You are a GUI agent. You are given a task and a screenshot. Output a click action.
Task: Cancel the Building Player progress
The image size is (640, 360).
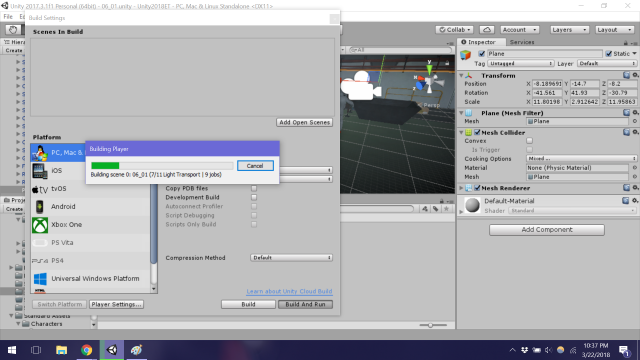click(x=255, y=166)
